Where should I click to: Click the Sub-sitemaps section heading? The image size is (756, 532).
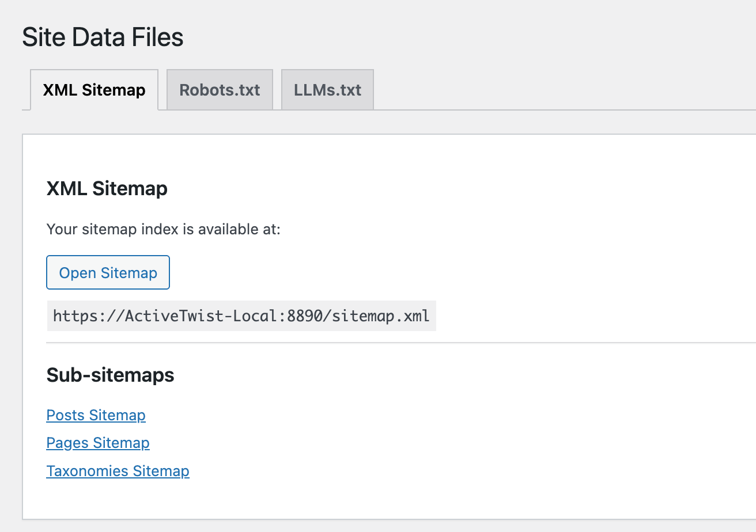[x=110, y=375]
